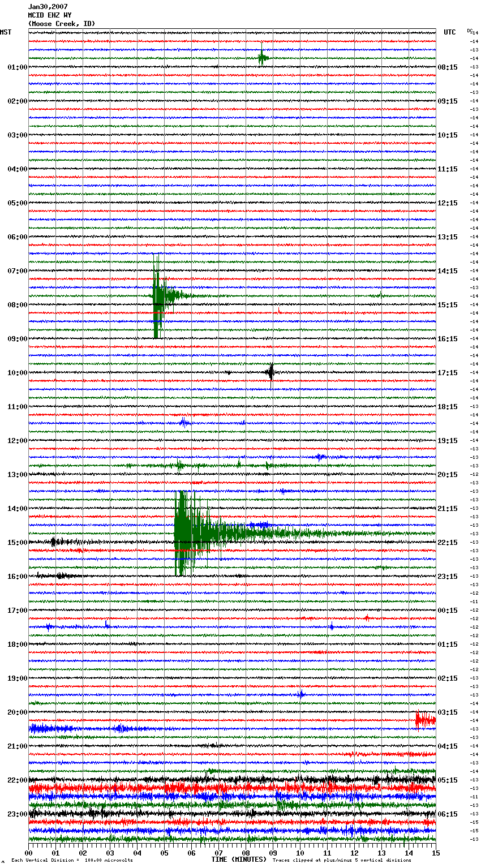The height and width of the screenshot is (868, 481).
Task: Click the 06:15 UTC time label
Action: pos(448,814)
